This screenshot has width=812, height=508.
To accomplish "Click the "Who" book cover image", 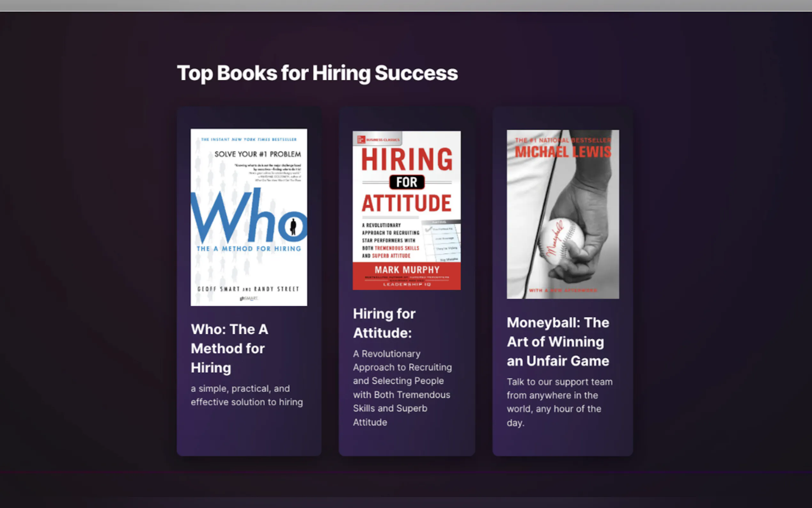I will [249, 217].
